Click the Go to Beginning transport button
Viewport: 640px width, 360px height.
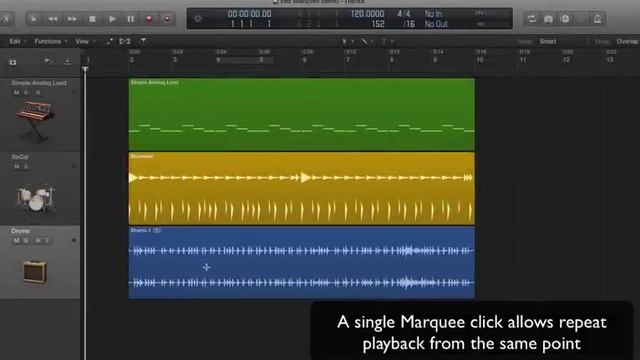[34, 19]
